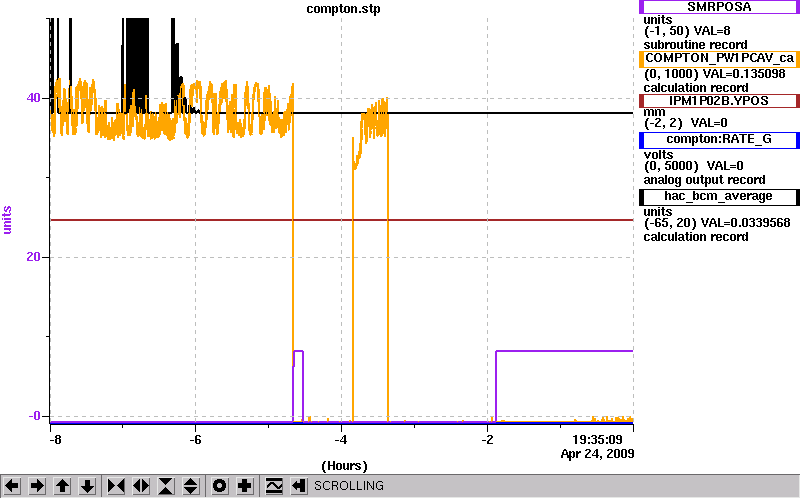Click the horizontal zoom-in bowtie icon
This screenshot has height=498, width=800.
click(x=116, y=486)
